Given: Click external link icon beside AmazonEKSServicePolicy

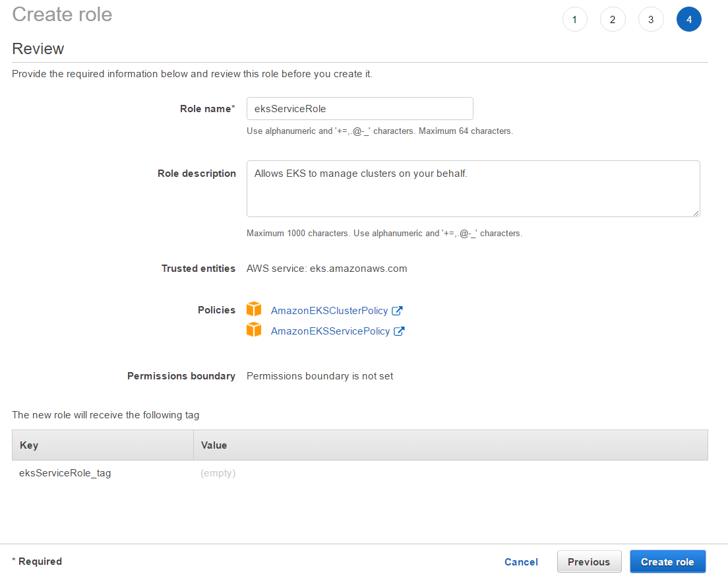Looking at the screenshot, I should pos(400,331).
